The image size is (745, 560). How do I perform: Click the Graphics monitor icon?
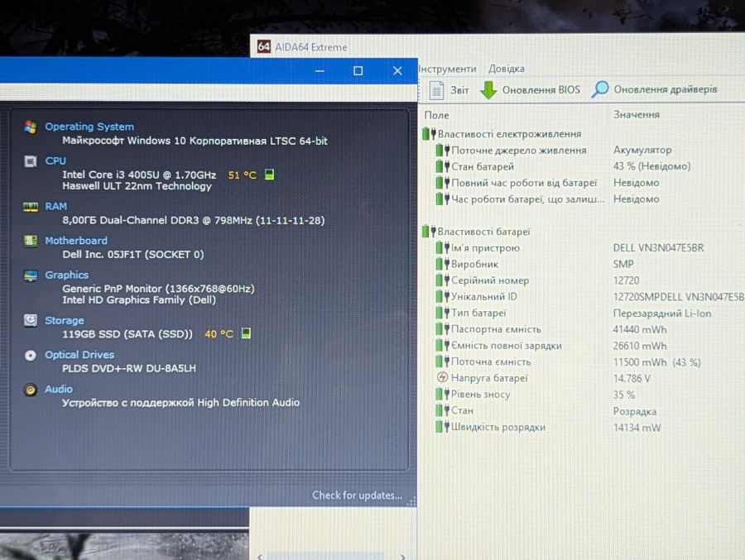(31, 275)
